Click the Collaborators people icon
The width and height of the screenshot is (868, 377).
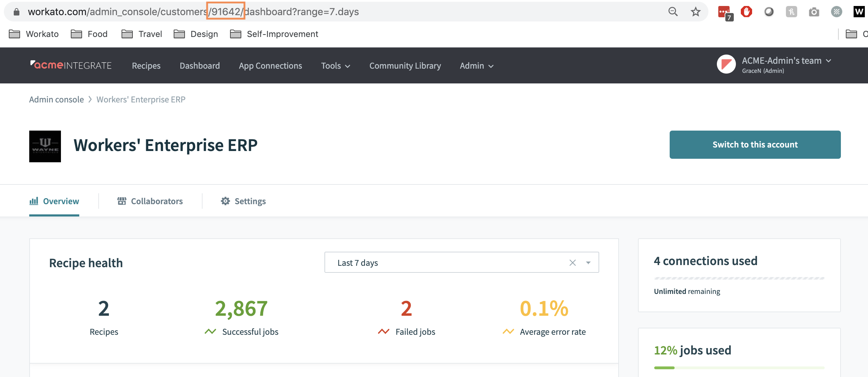[x=122, y=201]
